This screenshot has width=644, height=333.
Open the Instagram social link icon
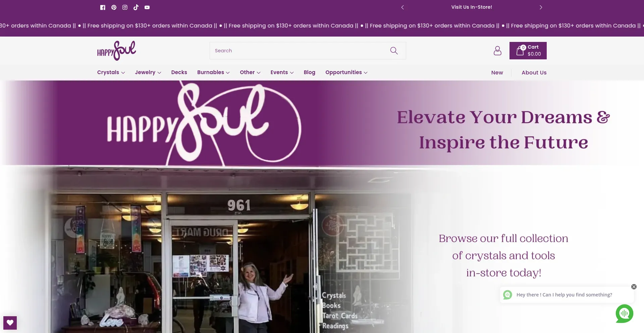tap(125, 7)
